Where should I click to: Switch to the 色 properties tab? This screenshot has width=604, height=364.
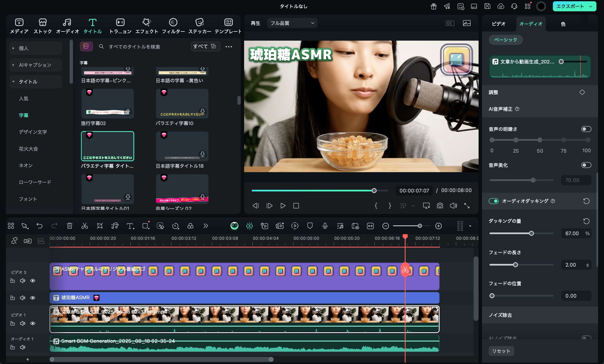[563, 24]
